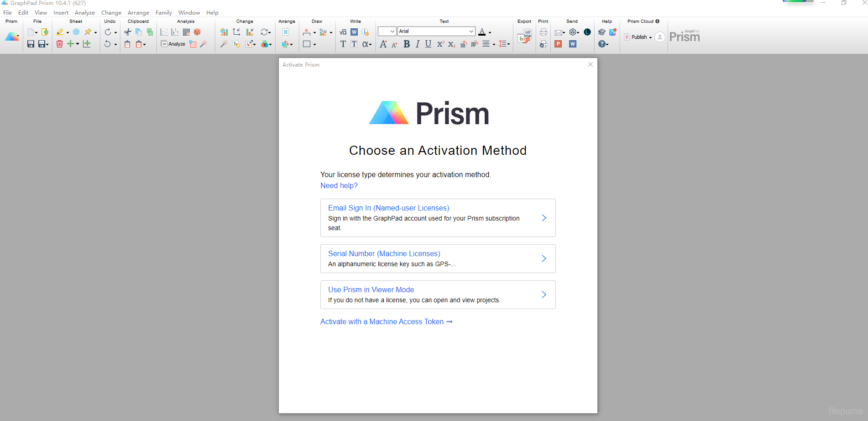This screenshot has width=868, height=421.
Task: Open the Analyze menu in the menu bar
Action: [x=84, y=12]
